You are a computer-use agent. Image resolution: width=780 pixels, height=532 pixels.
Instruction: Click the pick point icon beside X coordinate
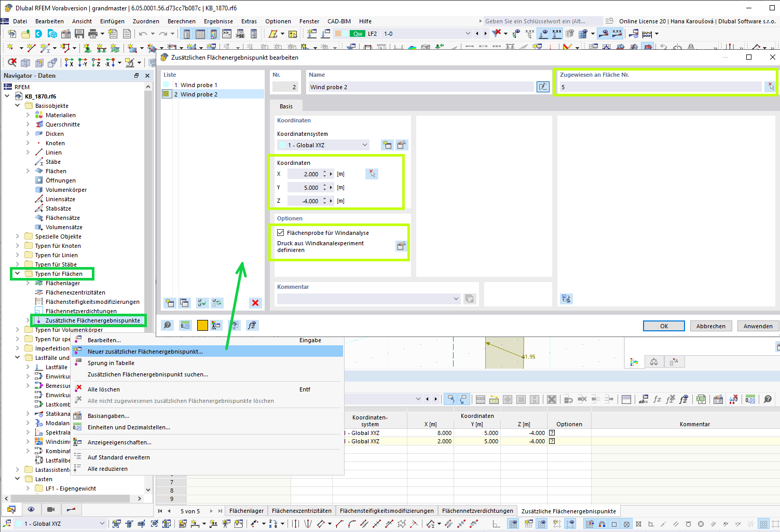tap(372, 174)
